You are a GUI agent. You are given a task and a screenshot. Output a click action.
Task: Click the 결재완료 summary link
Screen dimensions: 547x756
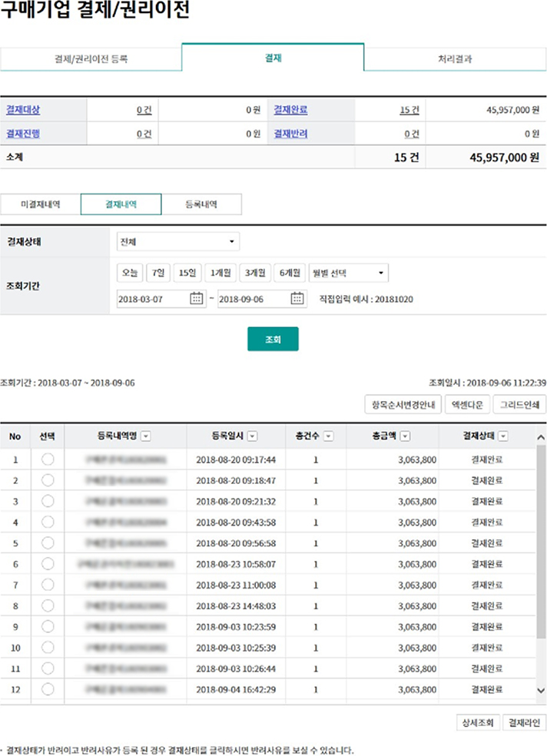pyautogui.click(x=291, y=110)
